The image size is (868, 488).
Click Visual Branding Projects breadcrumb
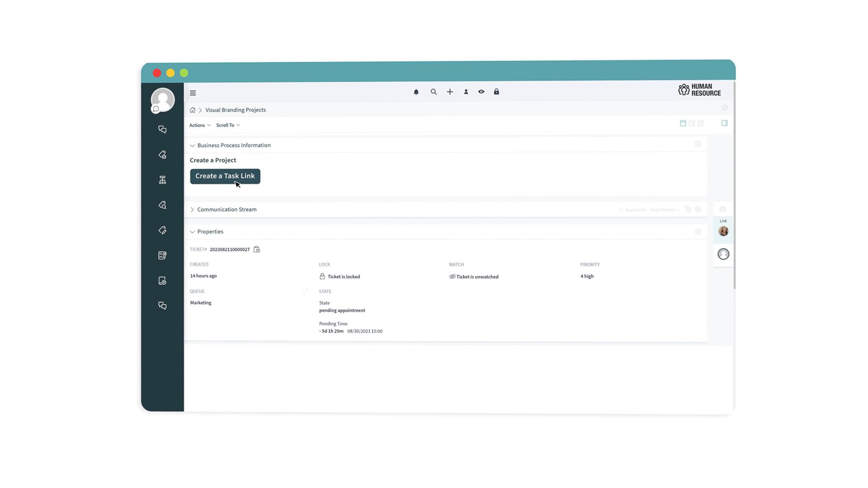tap(236, 110)
